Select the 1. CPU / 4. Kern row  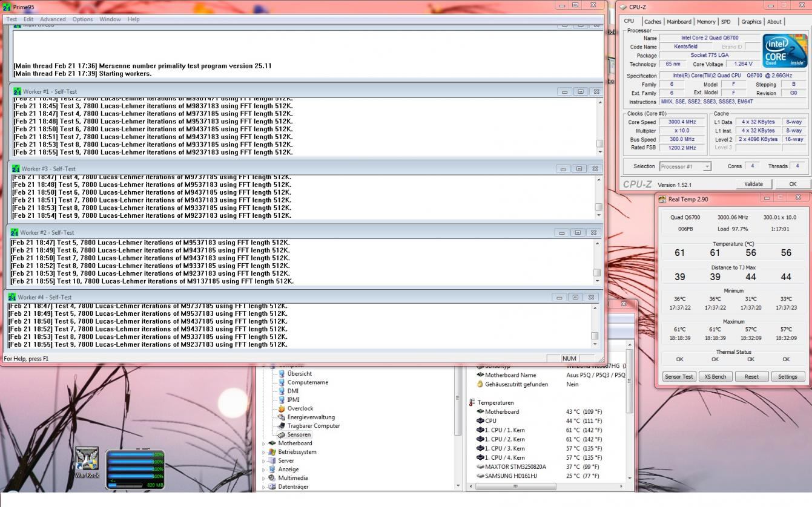(x=551, y=457)
